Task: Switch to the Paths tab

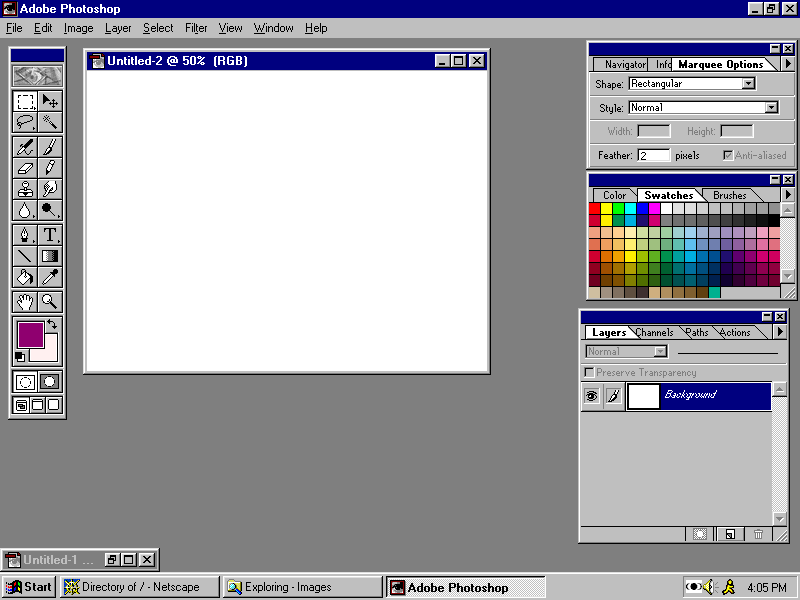Action: (x=696, y=333)
